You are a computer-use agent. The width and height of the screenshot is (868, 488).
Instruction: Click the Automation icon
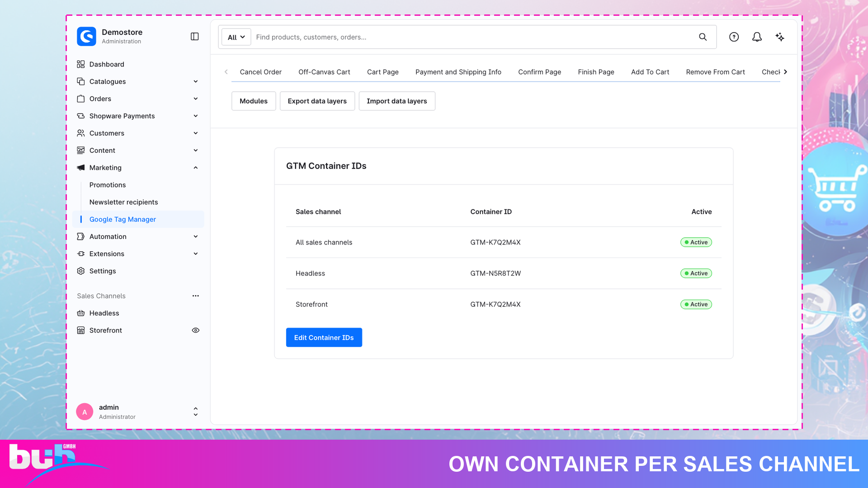[x=81, y=236]
